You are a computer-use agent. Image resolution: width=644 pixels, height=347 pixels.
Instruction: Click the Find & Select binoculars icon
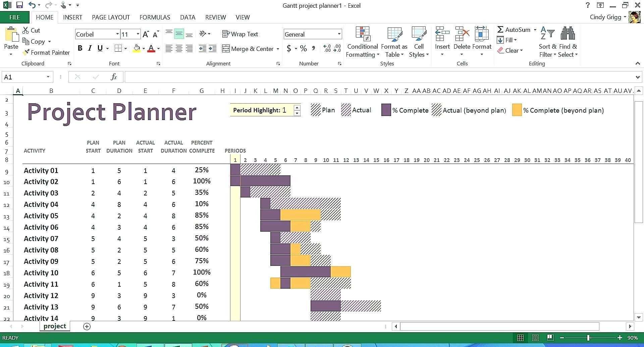[x=568, y=34]
